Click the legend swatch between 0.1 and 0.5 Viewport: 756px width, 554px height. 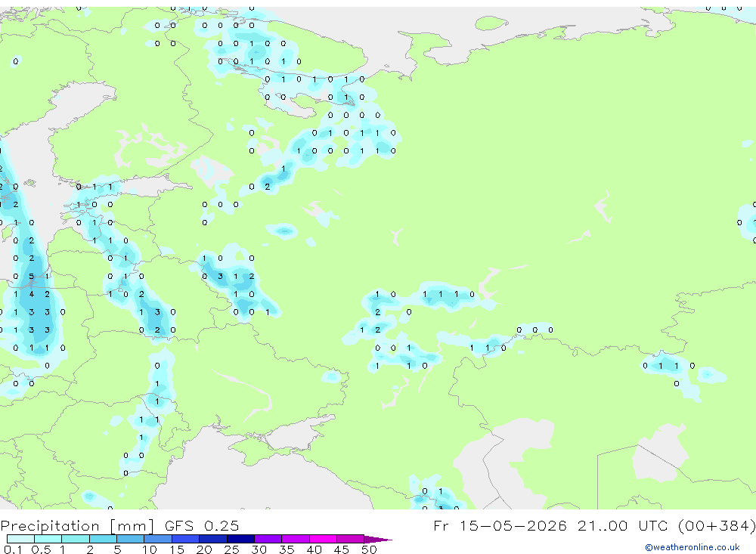[20, 539]
